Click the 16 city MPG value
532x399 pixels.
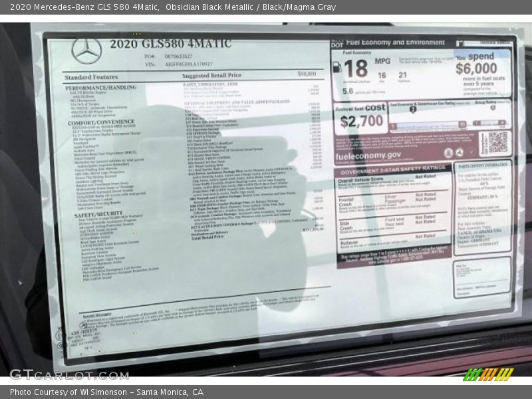pos(382,75)
